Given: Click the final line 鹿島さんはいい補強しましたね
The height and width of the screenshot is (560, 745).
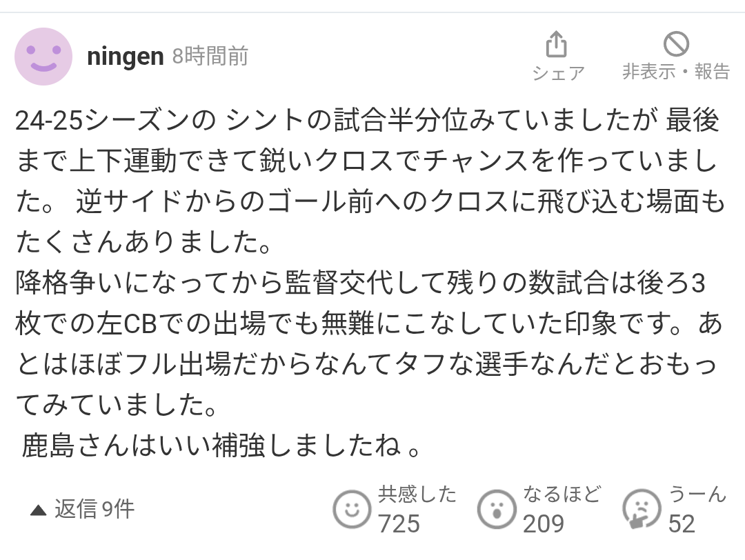Looking at the screenshot, I should tap(221, 446).
